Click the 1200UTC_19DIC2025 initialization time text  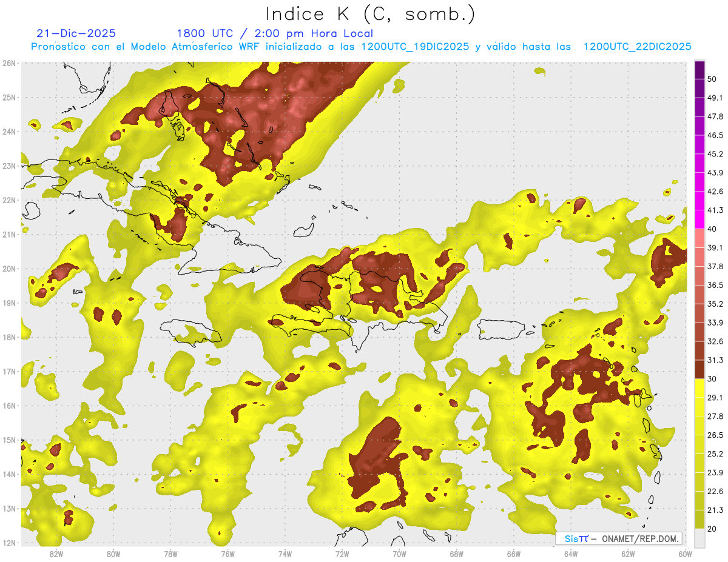(x=415, y=47)
